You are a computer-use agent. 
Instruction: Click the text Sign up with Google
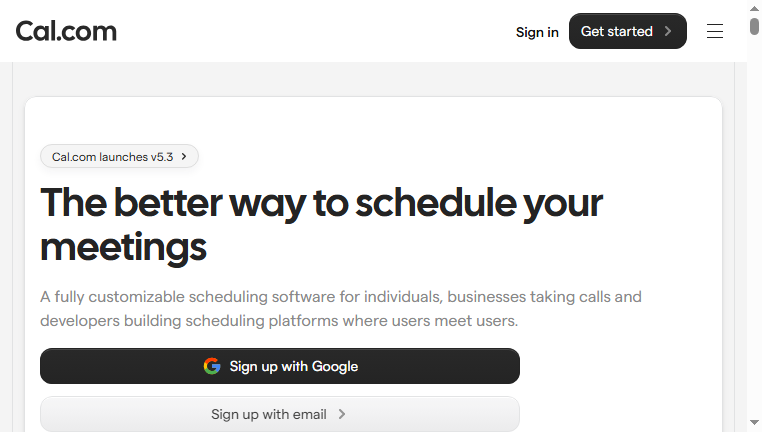tap(294, 366)
